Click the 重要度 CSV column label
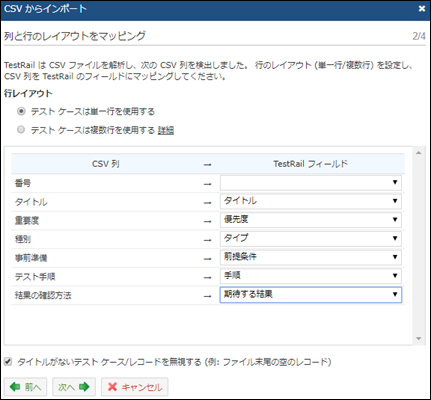Screen dimensions: 431x400 (27, 221)
